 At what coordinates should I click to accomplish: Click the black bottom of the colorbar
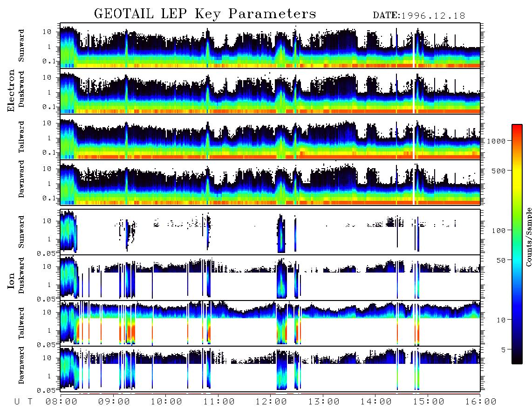tap(517, 361)
